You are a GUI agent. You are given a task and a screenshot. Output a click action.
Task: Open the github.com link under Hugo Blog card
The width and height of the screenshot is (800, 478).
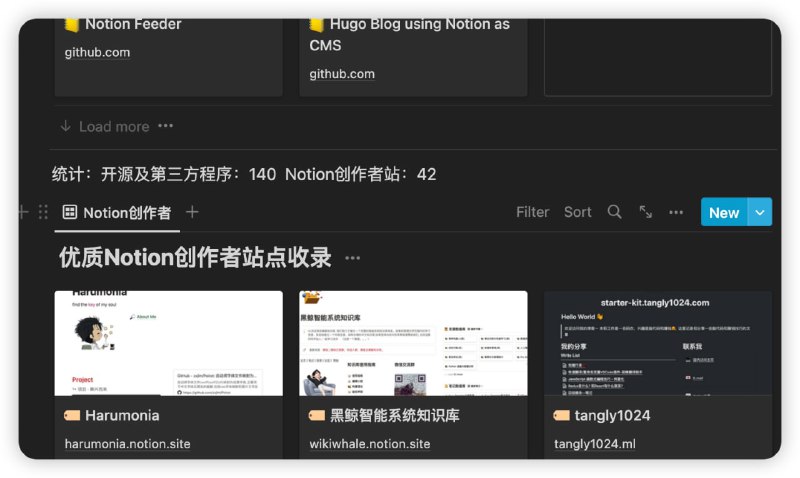tap(342, 74)
